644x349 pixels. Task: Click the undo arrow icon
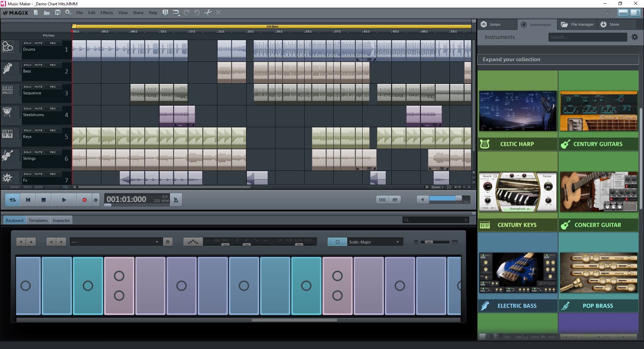point(197,13)
